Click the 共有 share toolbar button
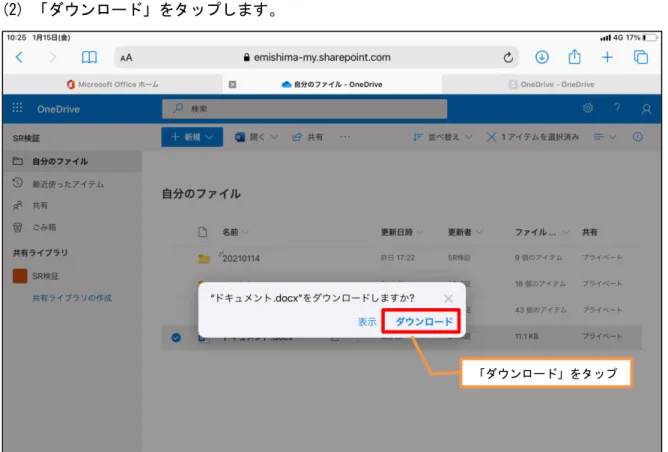Viewport: 668px width, 452px height. click(x=307, y=137)
